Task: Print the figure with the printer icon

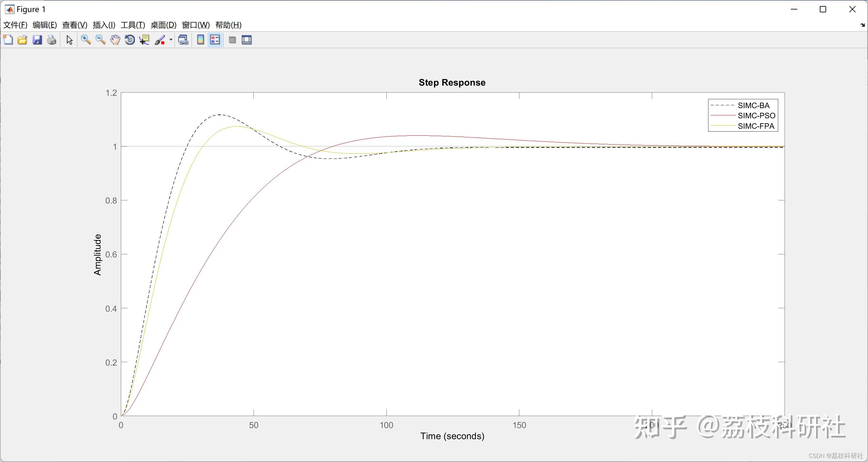Action: pos(52,40)
